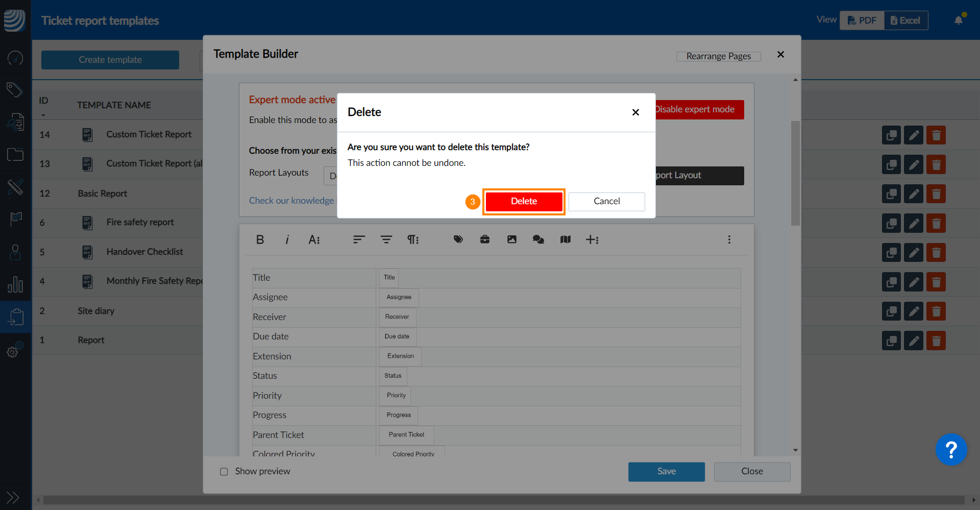
Task: Edit the Site diary template
Action: (913, 311)
